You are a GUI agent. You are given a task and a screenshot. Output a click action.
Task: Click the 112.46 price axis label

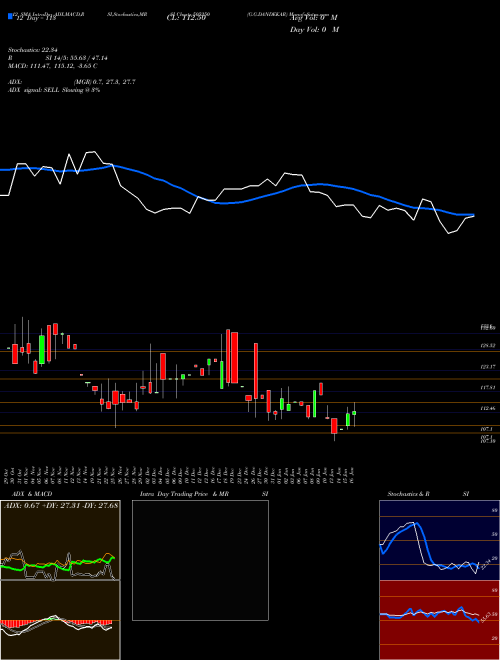488,408
